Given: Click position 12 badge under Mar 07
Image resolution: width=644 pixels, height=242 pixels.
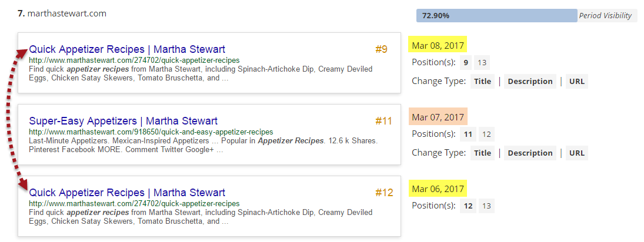Looking at the screenshot, I should click(x=486, y=134).
